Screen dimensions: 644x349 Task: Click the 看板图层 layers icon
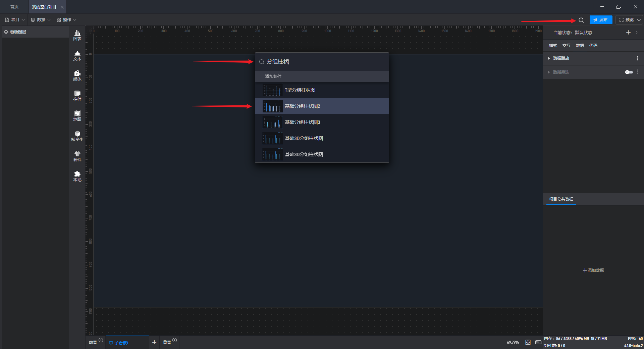pyautogui.click(x=6, y=32)
